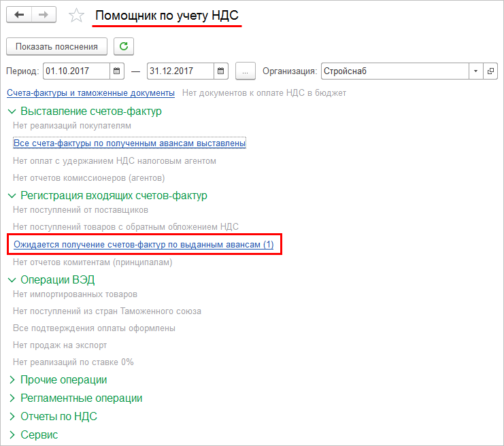The width and height of the screenshot is (504, 446).
Task: Collapse the Регистрация входящих счетов-фактур section
Action: [x=12, y=196]
